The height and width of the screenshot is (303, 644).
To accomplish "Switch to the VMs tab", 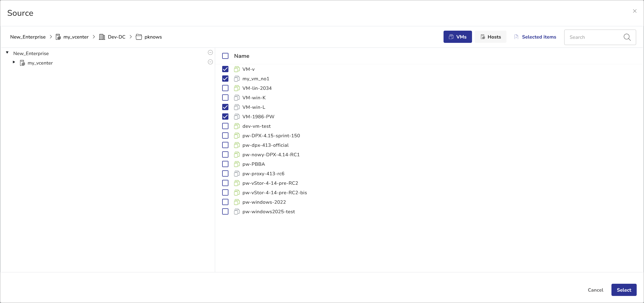I will (458, 37).
